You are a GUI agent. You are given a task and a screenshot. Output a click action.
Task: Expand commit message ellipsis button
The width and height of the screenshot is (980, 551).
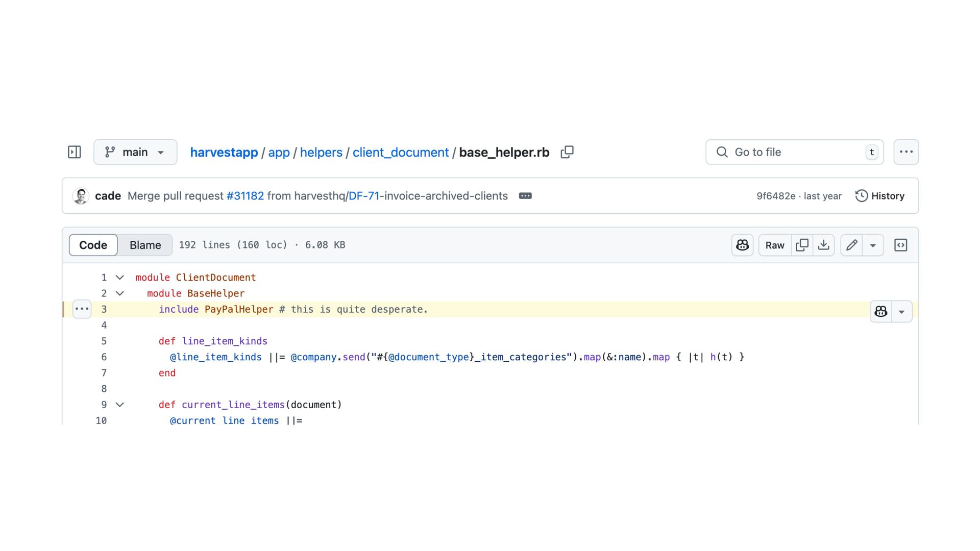point(525,196)
